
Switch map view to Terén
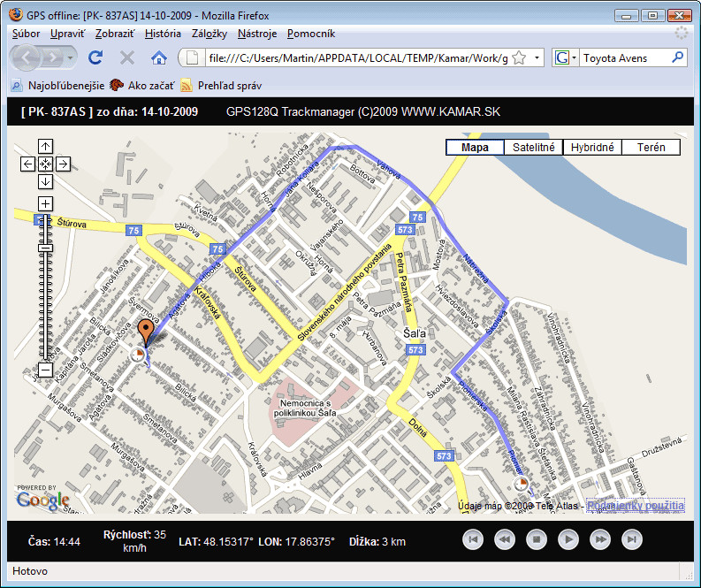[651, 148]
